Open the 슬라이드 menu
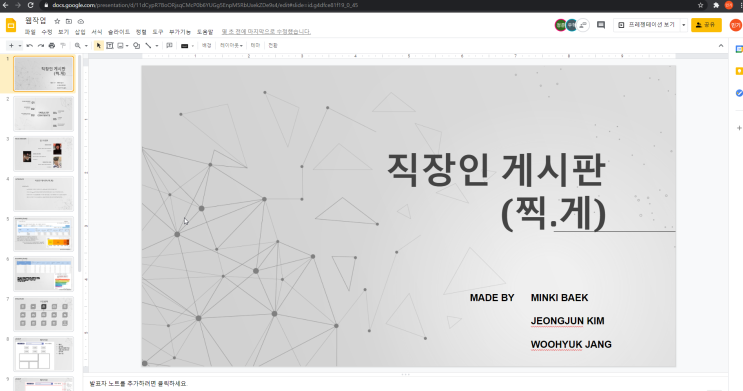 118,32
